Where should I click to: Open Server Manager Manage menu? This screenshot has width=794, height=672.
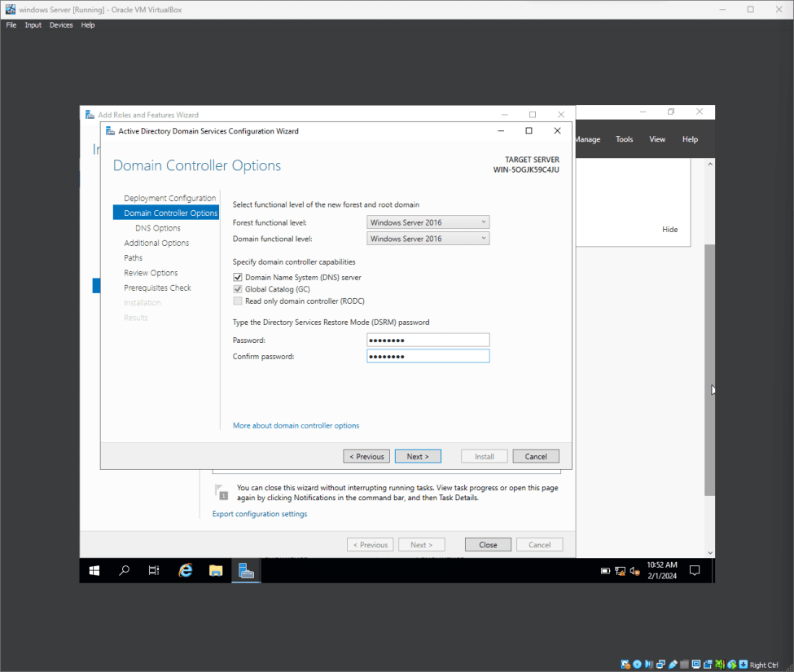(588, 139)
